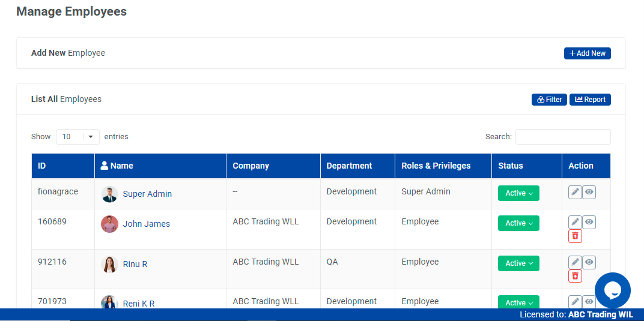View Super Admin details with eye icon

589,192
